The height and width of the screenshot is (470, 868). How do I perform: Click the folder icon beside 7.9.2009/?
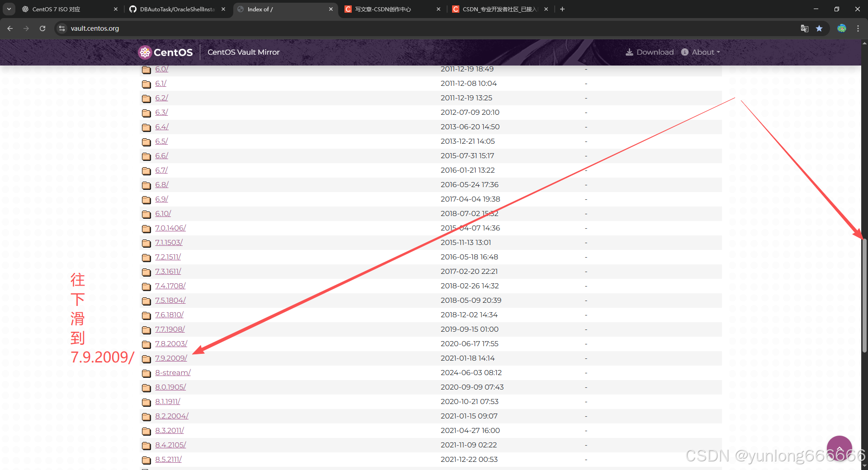[146, 358]
